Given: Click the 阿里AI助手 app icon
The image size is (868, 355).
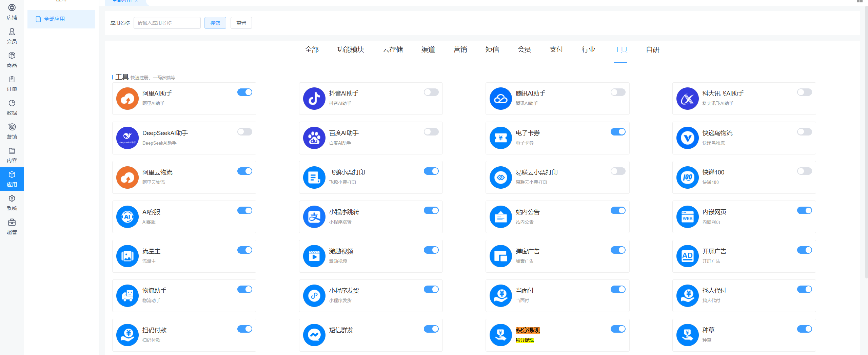Looking at the screenshot, I should [x=127, y=99].
